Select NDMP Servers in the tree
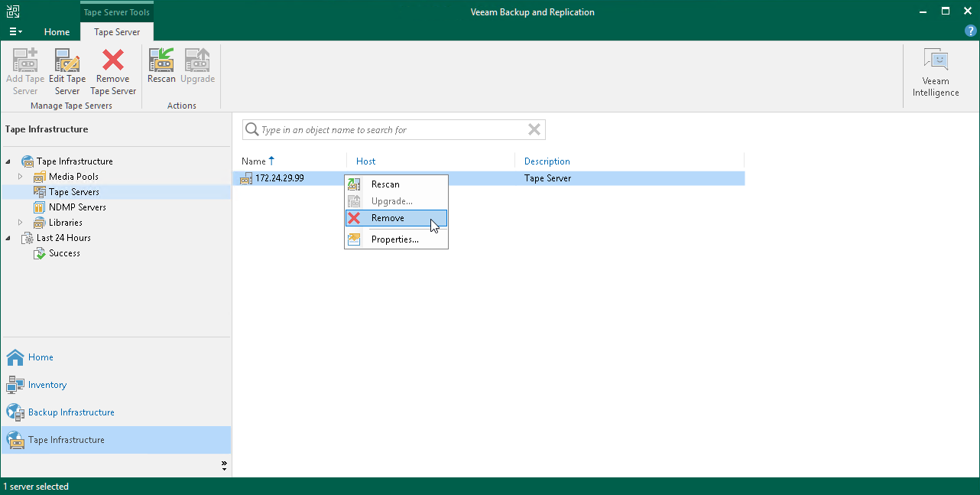 click(x=77, y=207)
